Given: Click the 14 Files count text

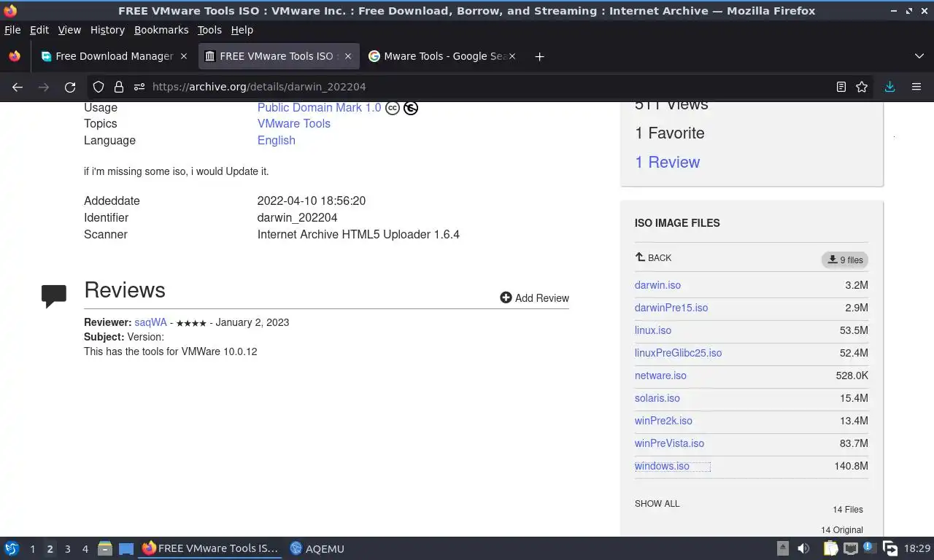Looking at the screenshot, I should click(847, 510).
